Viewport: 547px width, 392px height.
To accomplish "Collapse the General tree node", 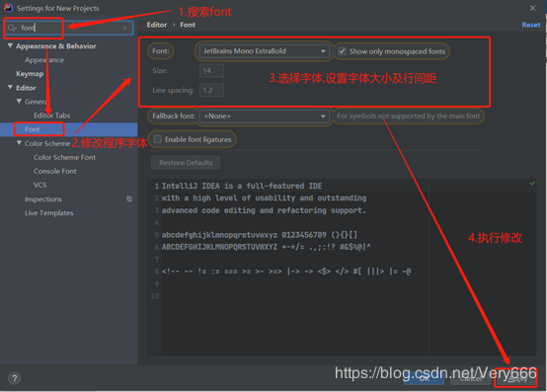I will pos(19,102).
